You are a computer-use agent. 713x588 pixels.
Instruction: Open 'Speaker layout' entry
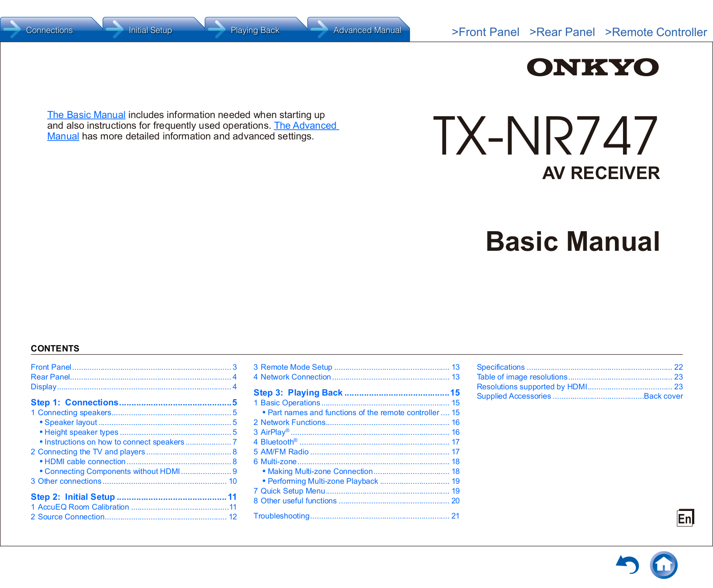pos(138,422)
